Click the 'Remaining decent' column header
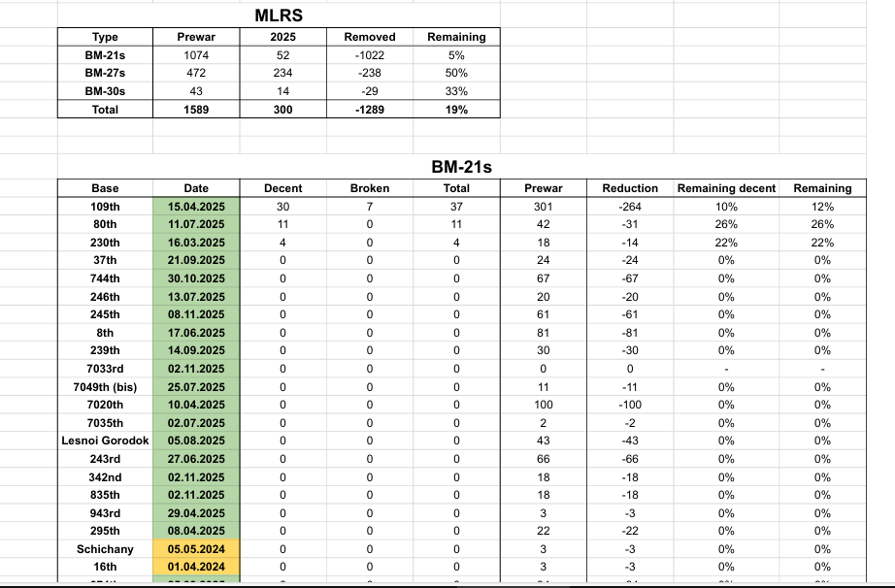 coord(727,188)
